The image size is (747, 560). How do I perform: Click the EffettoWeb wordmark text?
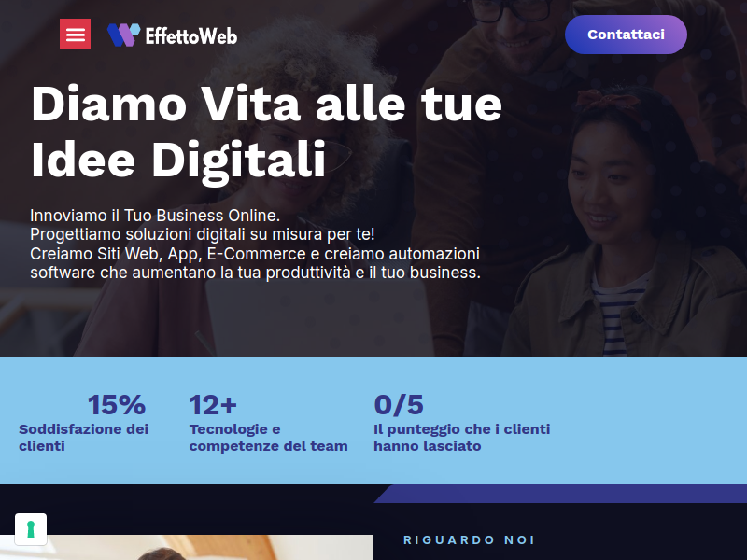pos(191,36)
